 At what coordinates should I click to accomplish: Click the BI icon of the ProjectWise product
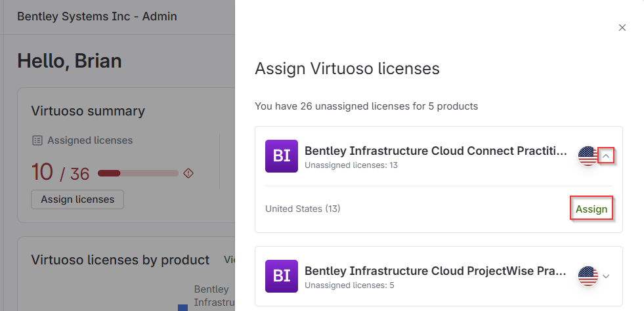(282, 276)
